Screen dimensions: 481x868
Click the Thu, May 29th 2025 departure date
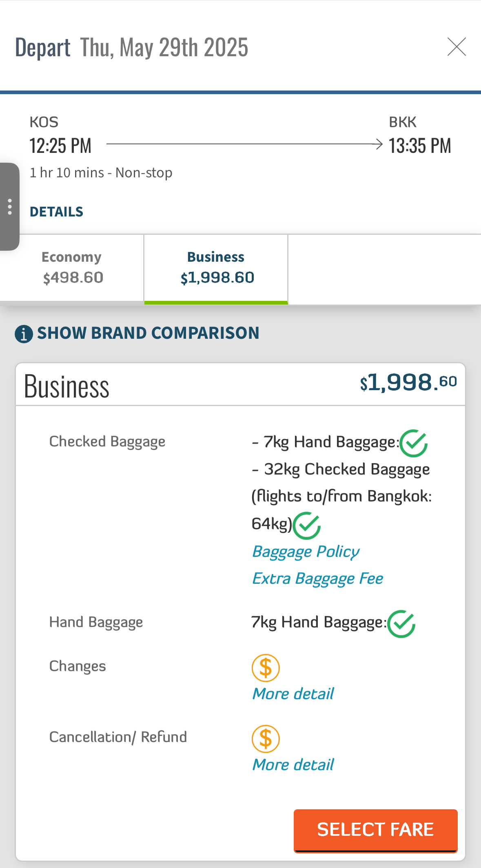point(164,47)
